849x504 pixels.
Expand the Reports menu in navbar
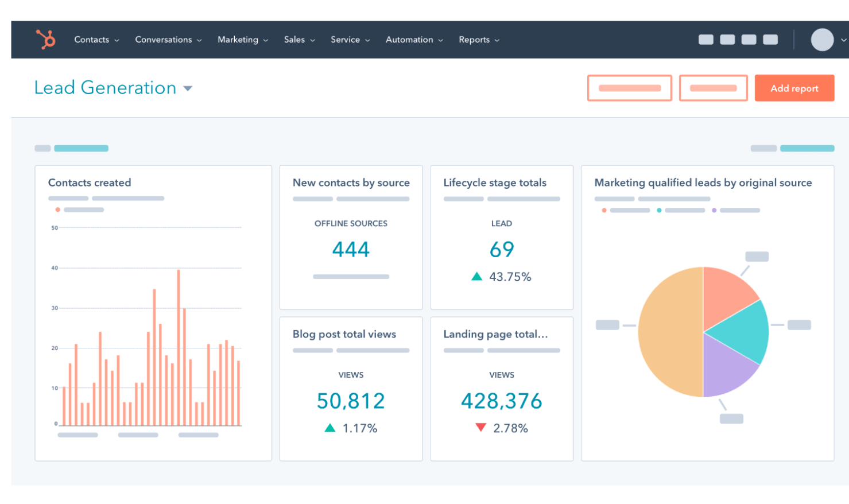click(x=479, y=40)
